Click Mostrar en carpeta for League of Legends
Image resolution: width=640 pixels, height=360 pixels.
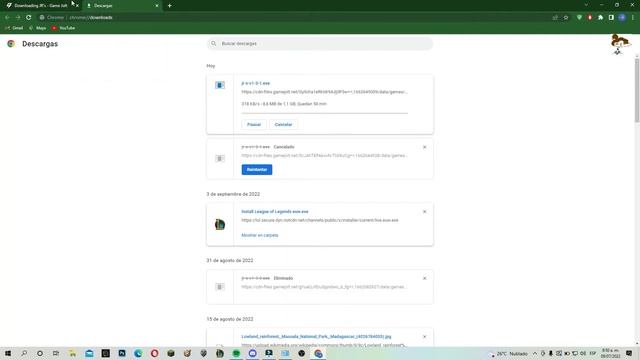260,235
